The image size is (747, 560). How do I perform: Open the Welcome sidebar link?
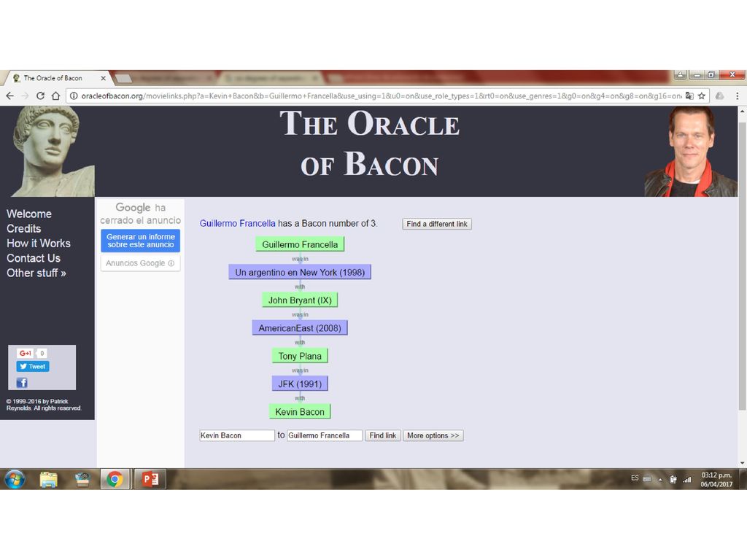[x=29, y=214]
